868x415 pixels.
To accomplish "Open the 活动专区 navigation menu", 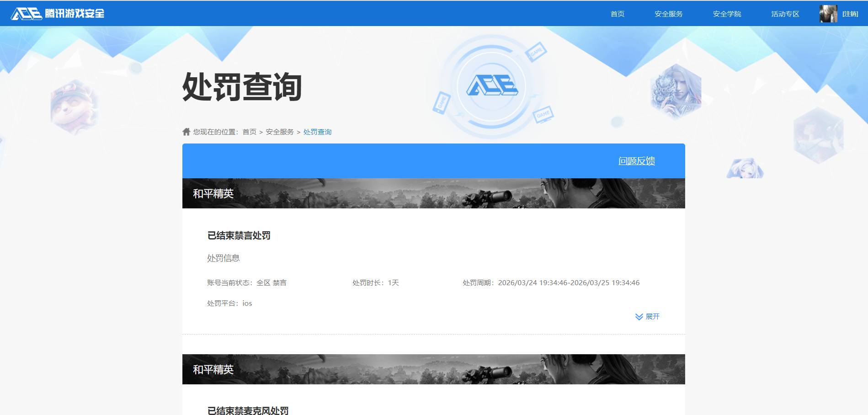I will (785, 14).
